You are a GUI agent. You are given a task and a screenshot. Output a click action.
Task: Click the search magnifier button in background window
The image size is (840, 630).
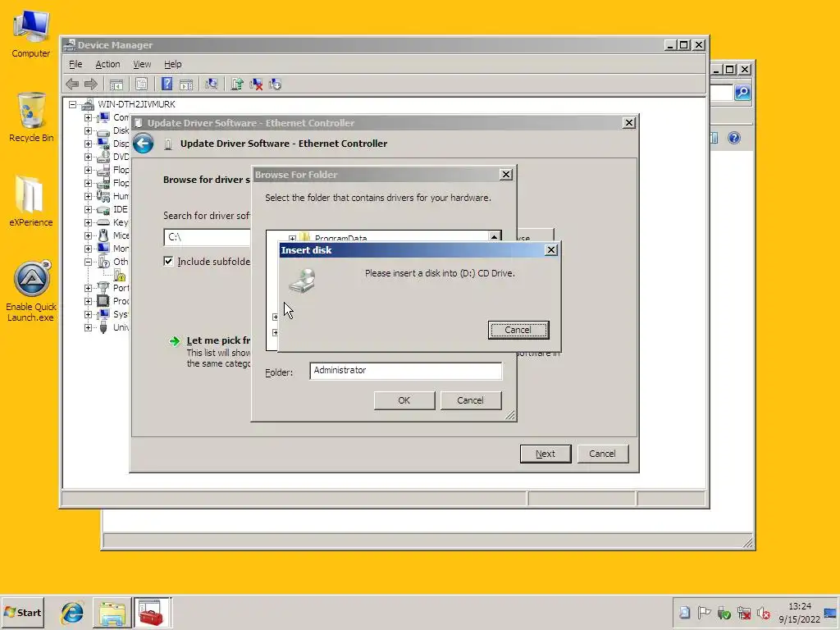click(x=742, y=92)
